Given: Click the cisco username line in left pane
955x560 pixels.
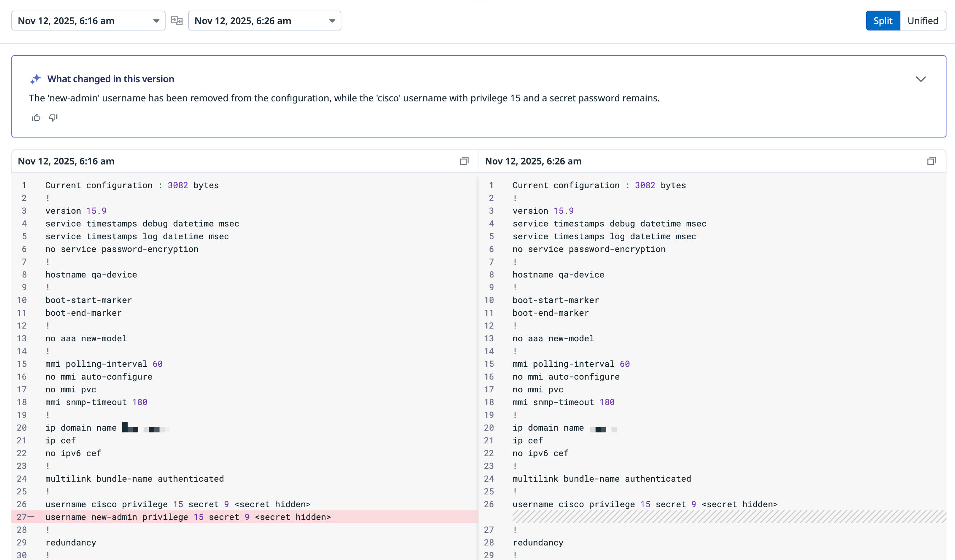Looking at the screenshot, I should coord(178,504).
